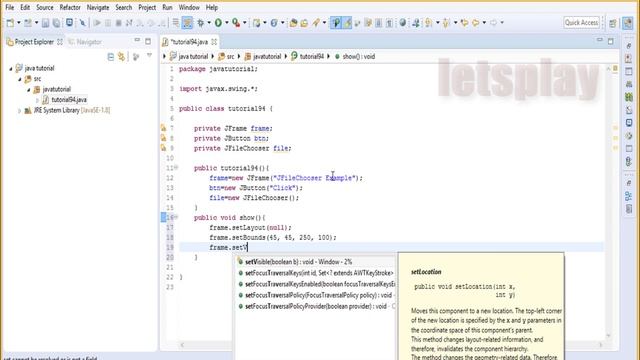Viewport: 640px width, 360px height.
Task: Click the Open Perspective icon
Action: [613, 23]
